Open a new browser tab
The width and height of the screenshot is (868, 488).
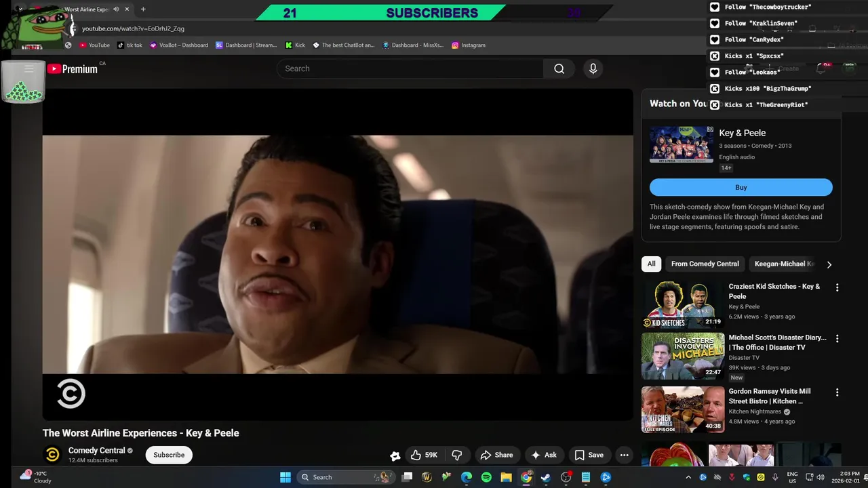click(x=143, y=9)
